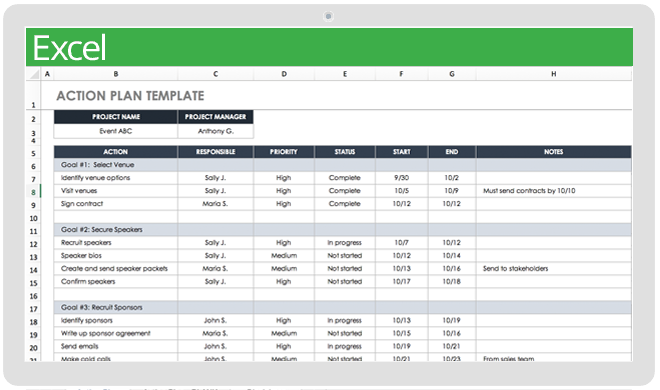Click the PRIORITY column header
This screenshot has width=660, height=390.
click(284, 152)
